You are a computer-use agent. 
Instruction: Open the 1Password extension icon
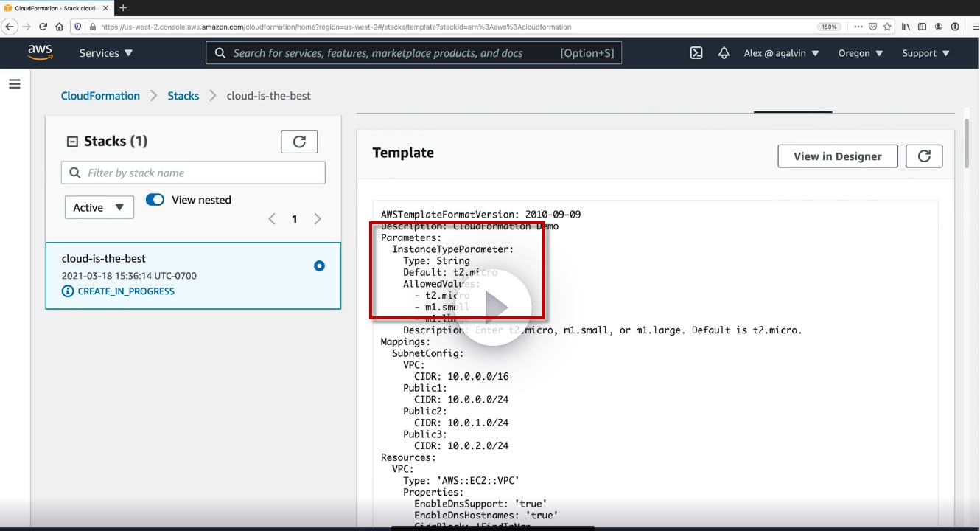(955, 27)
